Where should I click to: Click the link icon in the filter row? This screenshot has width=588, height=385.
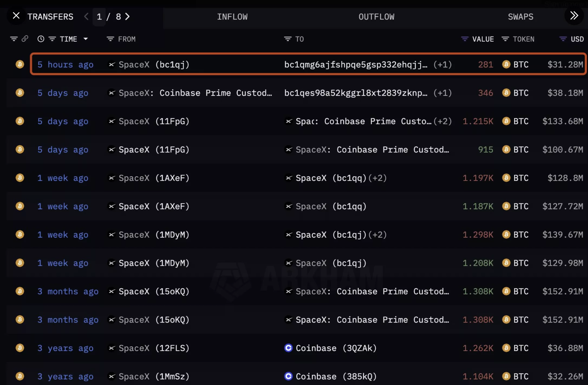pyautogui.click(x=25, y=39)
